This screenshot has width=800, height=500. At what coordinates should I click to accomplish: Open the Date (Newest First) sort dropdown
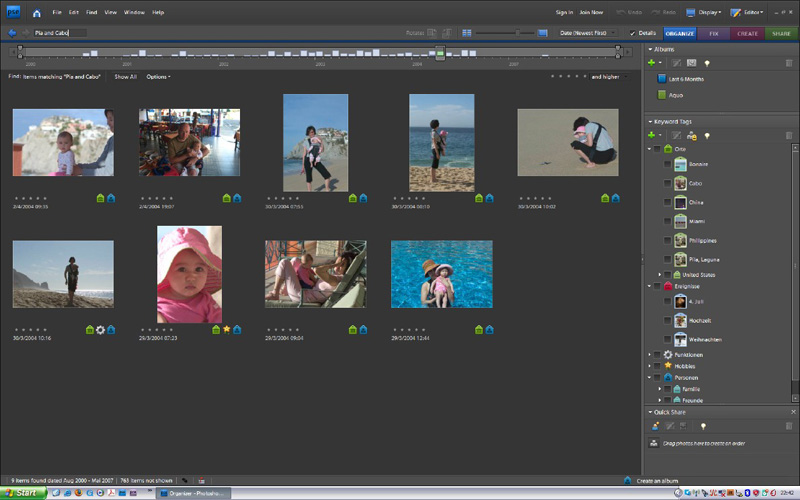click(x=588, y=33)
